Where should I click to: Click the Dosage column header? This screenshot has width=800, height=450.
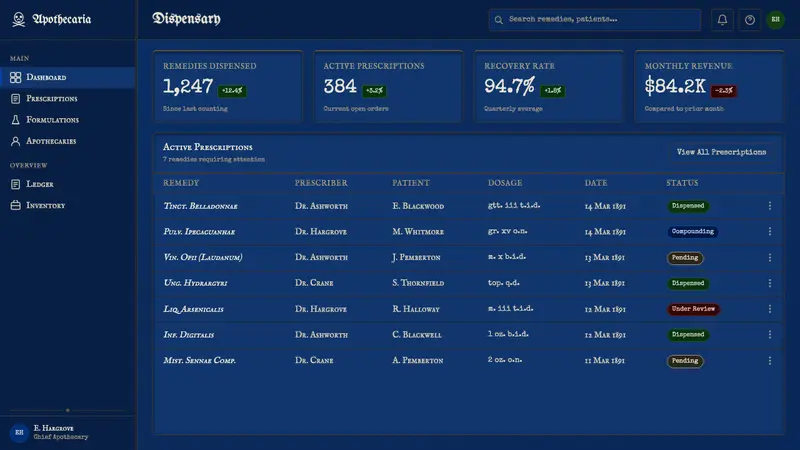pos(505,183)
